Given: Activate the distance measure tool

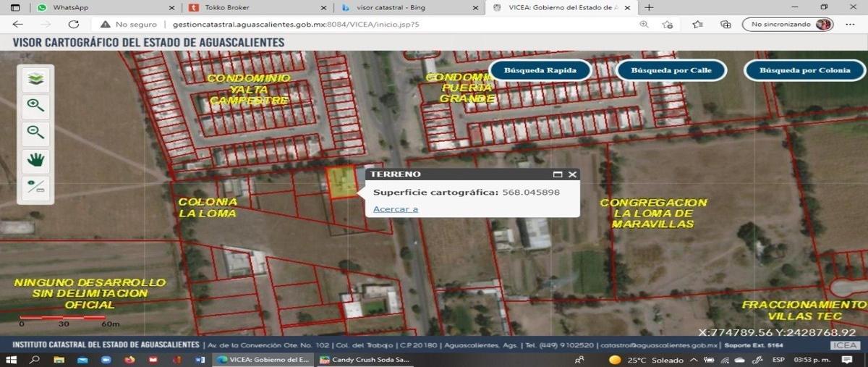Looking at the screenshot, I should coord(36,187).
